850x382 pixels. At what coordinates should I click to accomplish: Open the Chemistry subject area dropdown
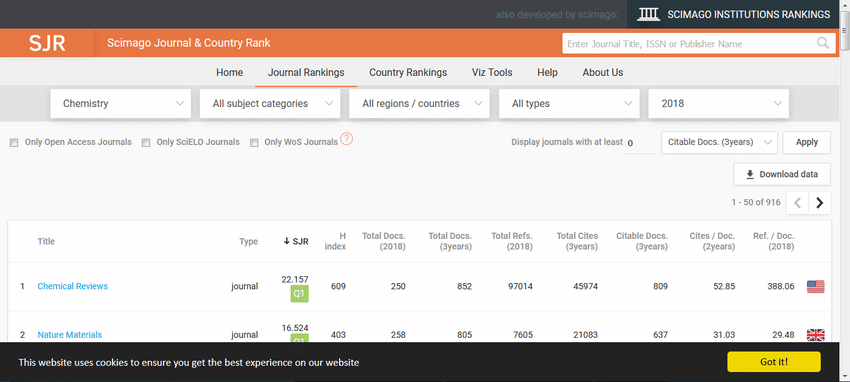[x=121, y=103]
